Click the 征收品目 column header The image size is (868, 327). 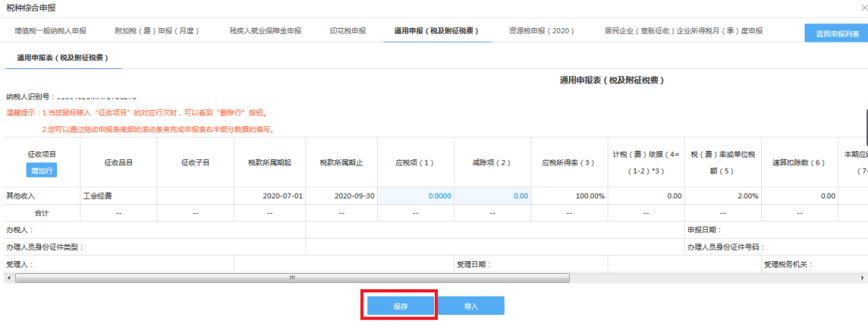pos(118,163)
